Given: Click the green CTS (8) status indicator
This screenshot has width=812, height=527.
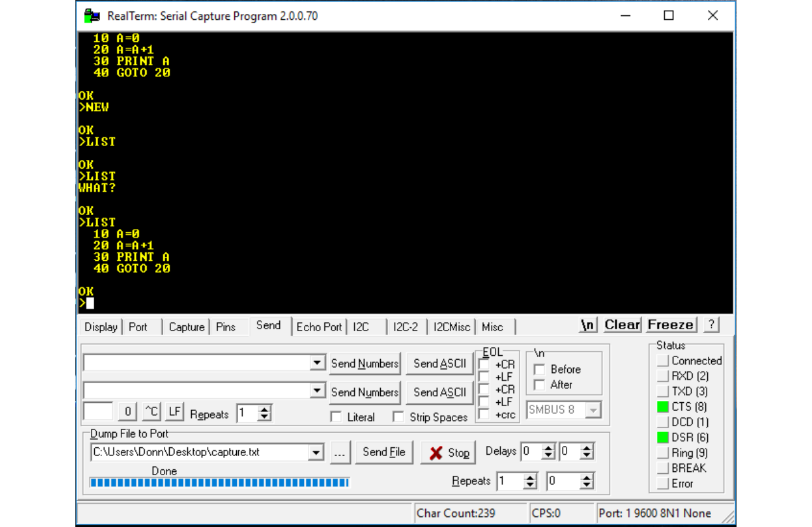Looking at the screenshot, I should point(662,407).
